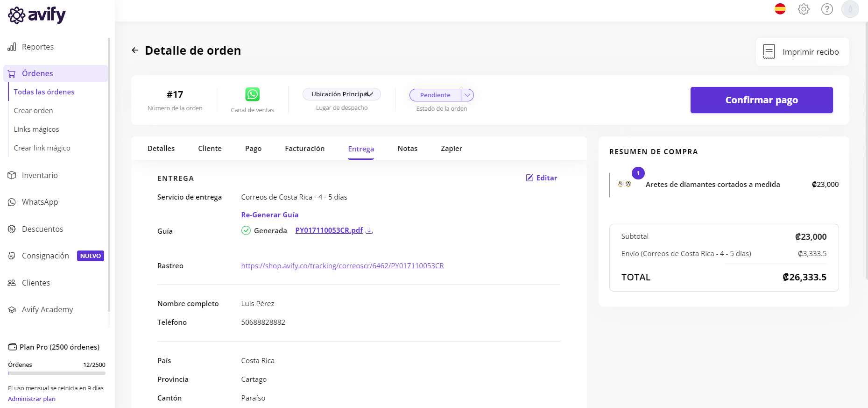Open the Pendiente order status dropdown arrow

(467, 95)
